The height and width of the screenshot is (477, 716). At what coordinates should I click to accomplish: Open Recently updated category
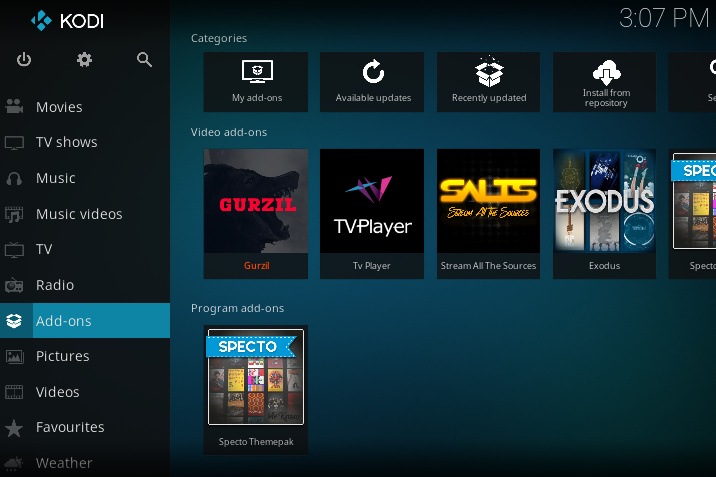coord(488,82)
